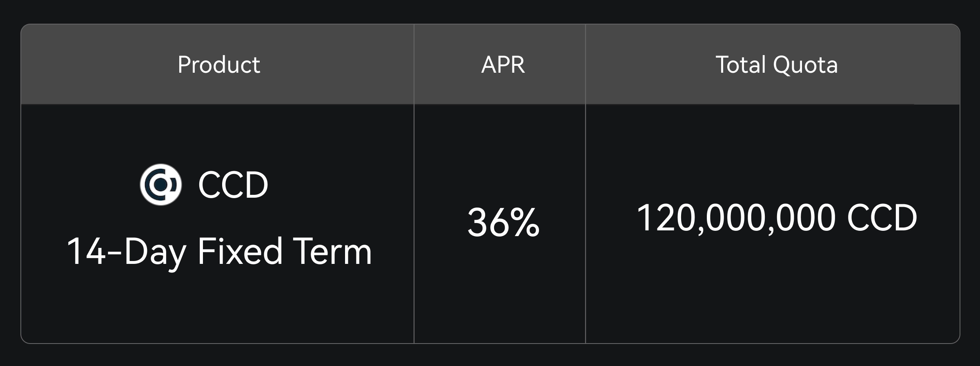Click the 36% APR value
This screenshot has height=366, width=980.
503,223
